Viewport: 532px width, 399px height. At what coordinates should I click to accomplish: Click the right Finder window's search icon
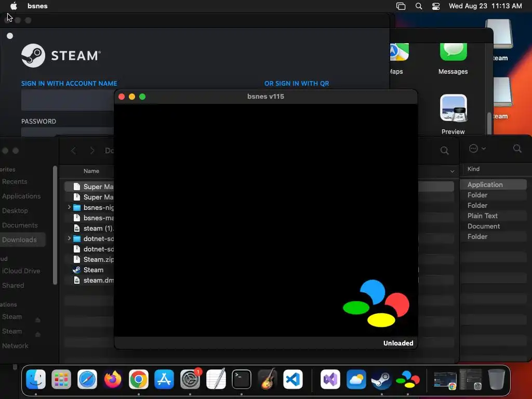pos(517,148)
